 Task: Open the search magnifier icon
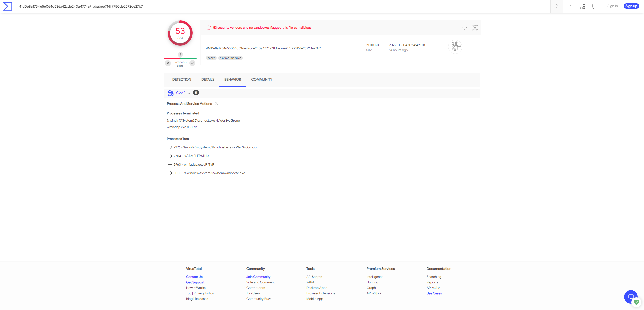(557, 6)
